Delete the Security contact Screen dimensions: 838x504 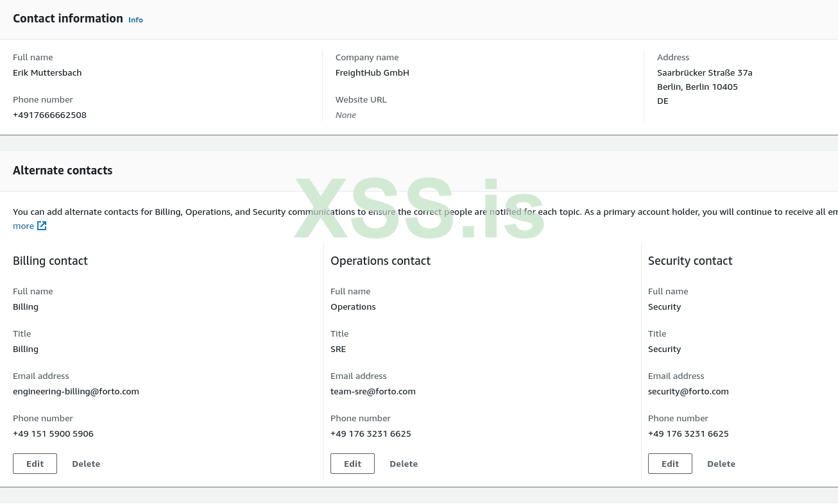click(x=721, y=464)
